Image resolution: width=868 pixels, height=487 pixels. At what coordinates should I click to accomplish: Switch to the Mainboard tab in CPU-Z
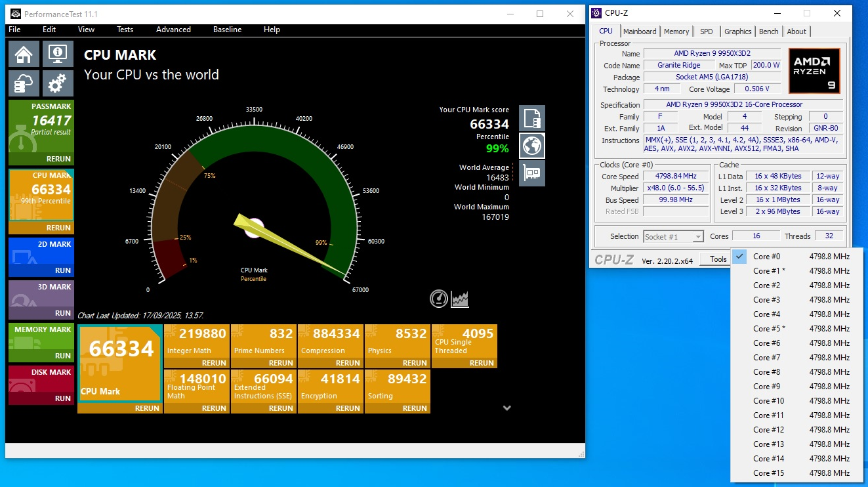[640, 32]
